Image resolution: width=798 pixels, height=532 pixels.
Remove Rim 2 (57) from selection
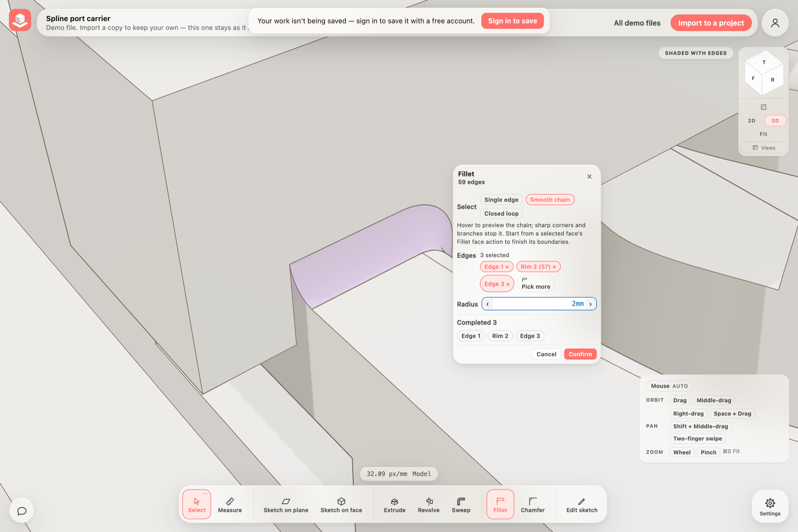pyautogui.click(x=554, y=267)
